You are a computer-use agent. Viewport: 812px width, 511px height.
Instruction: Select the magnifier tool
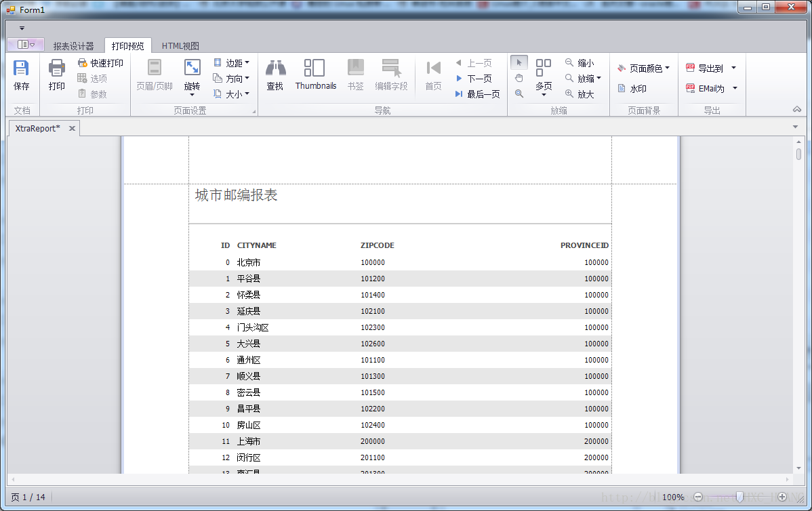519,94
